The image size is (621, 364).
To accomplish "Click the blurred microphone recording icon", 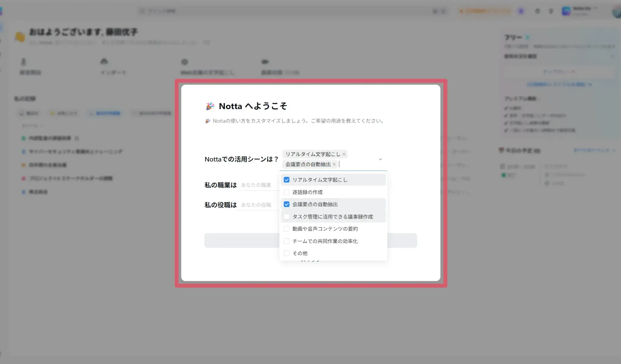I will click(24, 62).
